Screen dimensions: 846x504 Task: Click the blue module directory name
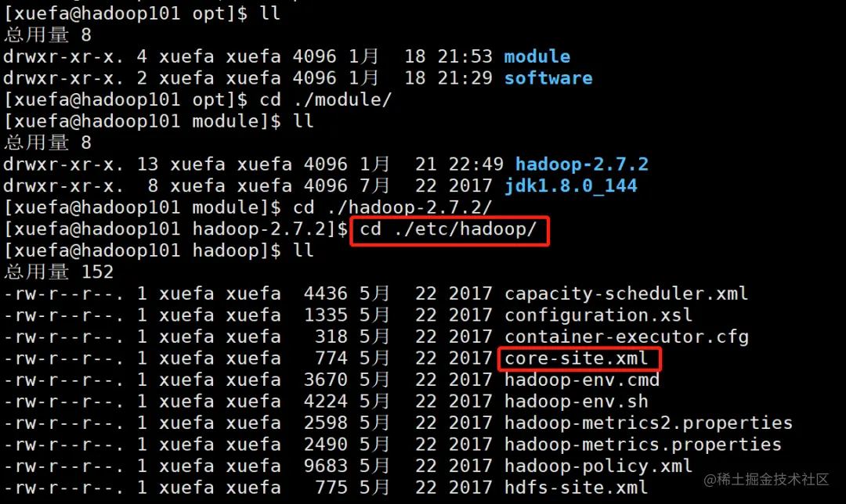tap(537, 56)
